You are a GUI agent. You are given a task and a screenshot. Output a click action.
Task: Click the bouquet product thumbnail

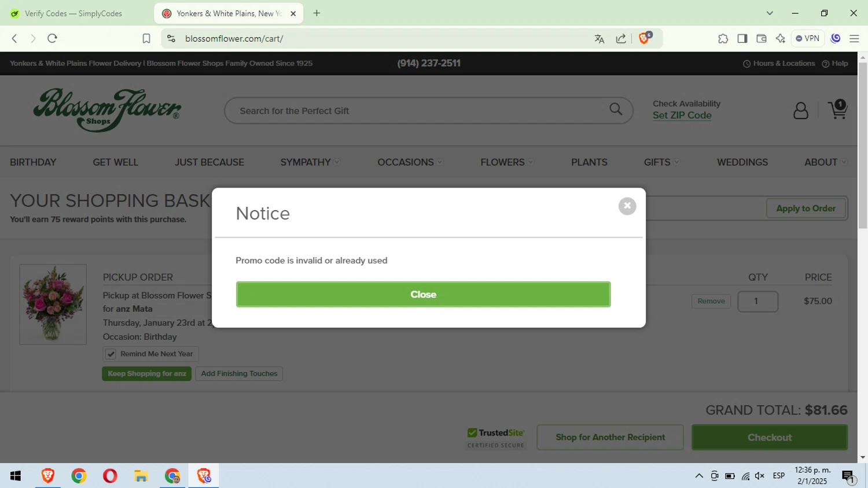pos(53,304)
